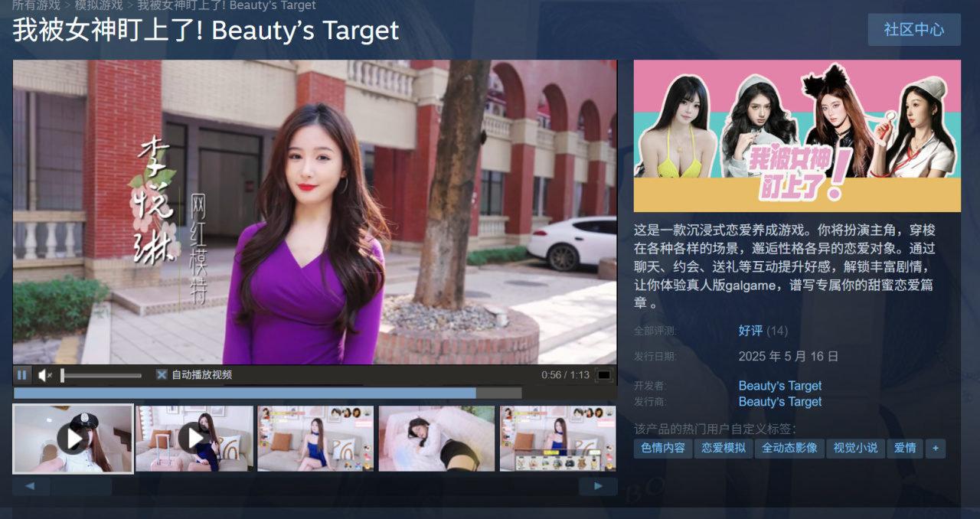Screen dimensions: 980x519
Task: Select the 色情内容 tag
Action: [x=662, y=449]
